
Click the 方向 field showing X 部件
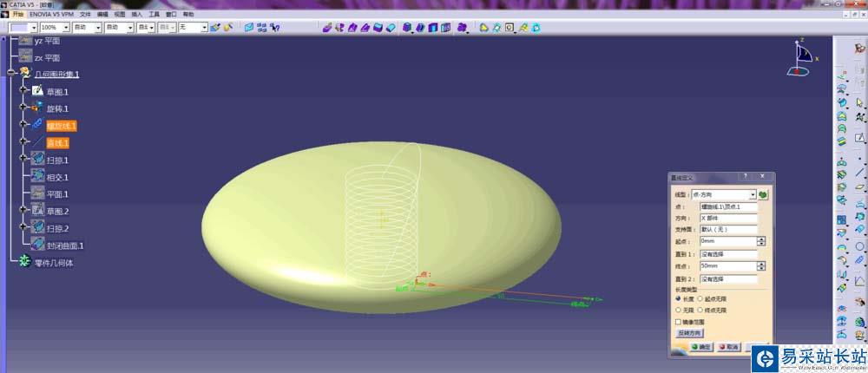pos(728,218)
